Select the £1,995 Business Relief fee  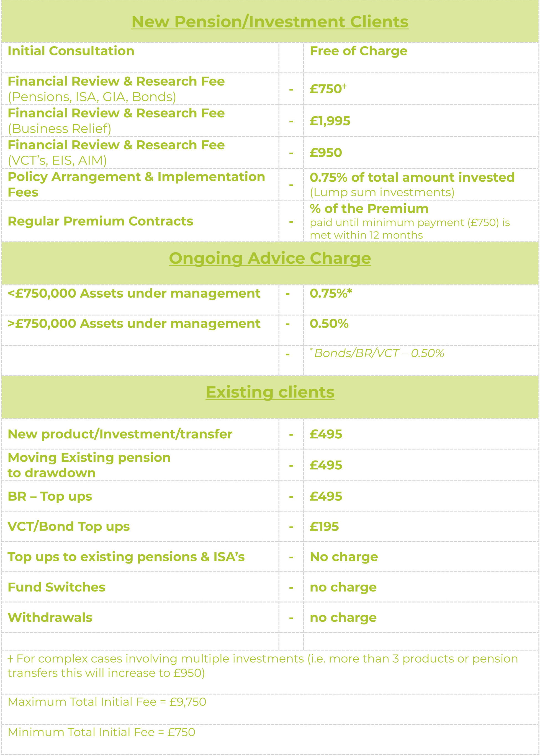point(330,121)
